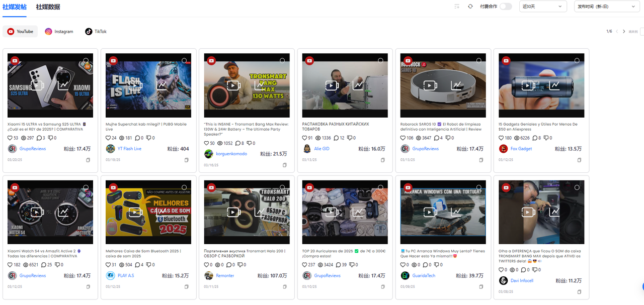The height and width of the screenshot is (305, 644).
Task: Switch to the 社媒发帖 tab
Action: click(x=15, y=7)
